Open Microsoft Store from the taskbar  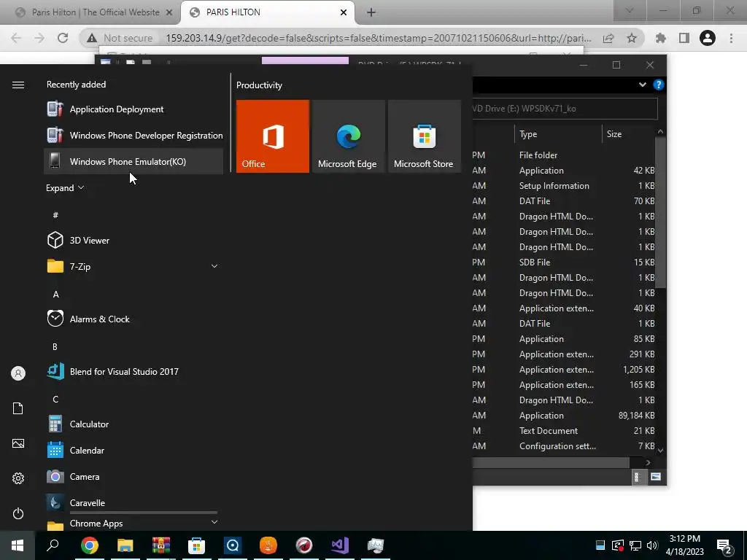pyautogui.click(x=197, y=545)
